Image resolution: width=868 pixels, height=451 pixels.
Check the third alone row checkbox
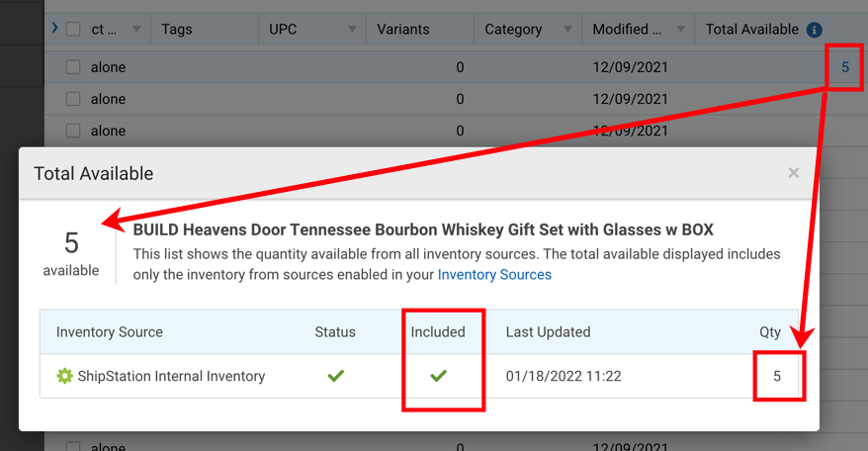pyautogui.click(x=73, y=131)
